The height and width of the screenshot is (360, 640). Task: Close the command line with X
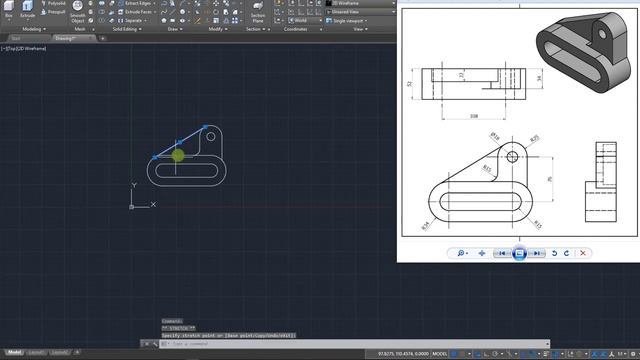point(147,344)
